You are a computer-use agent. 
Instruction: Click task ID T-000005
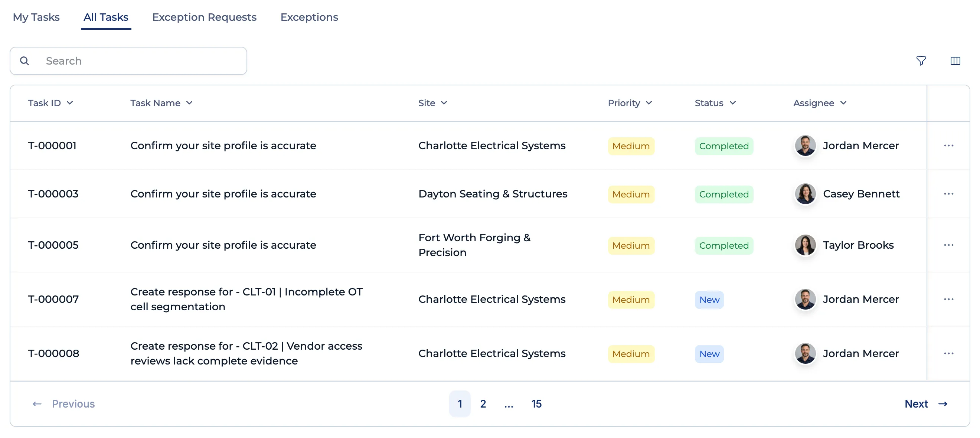(53, 245)
